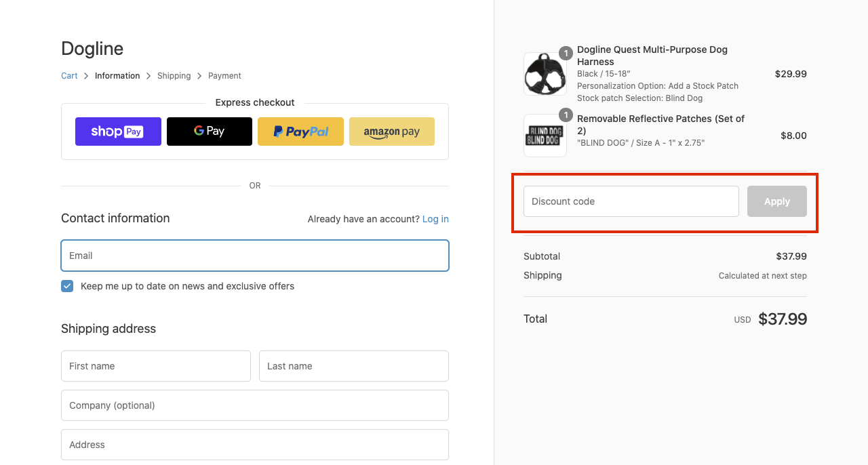This screenshot has height=465, width=868.
Task: Click the $29.99 harness price
Action: [x=791, y=74]
